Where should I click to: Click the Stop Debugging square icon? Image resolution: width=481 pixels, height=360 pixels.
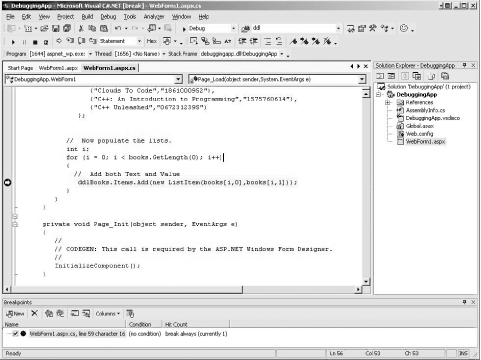pyautogui.click(x=35, y=42)
